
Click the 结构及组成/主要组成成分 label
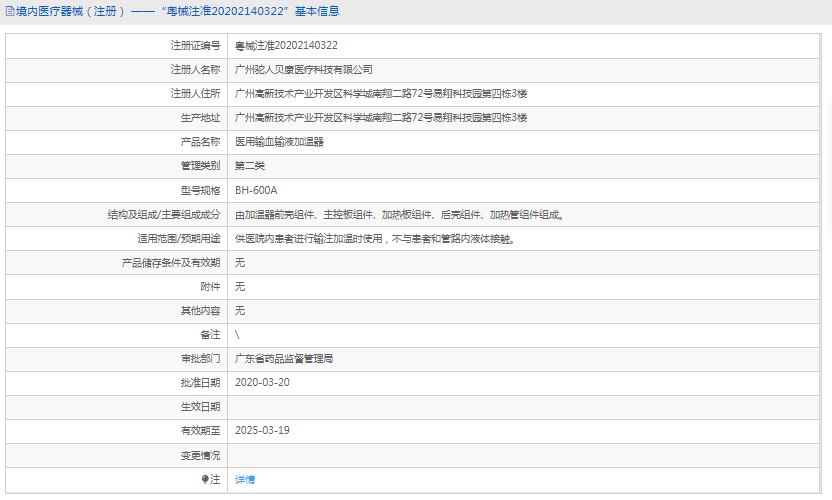[164, 214]
